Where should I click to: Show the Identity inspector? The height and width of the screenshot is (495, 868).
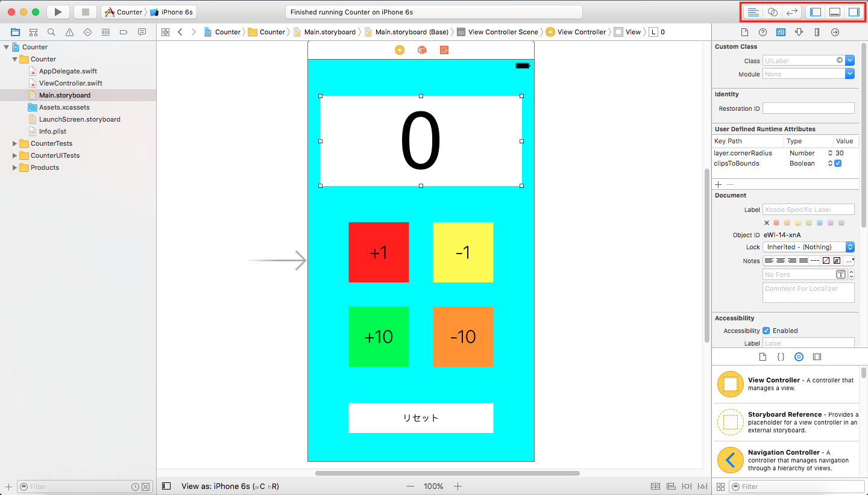(781, 32)
